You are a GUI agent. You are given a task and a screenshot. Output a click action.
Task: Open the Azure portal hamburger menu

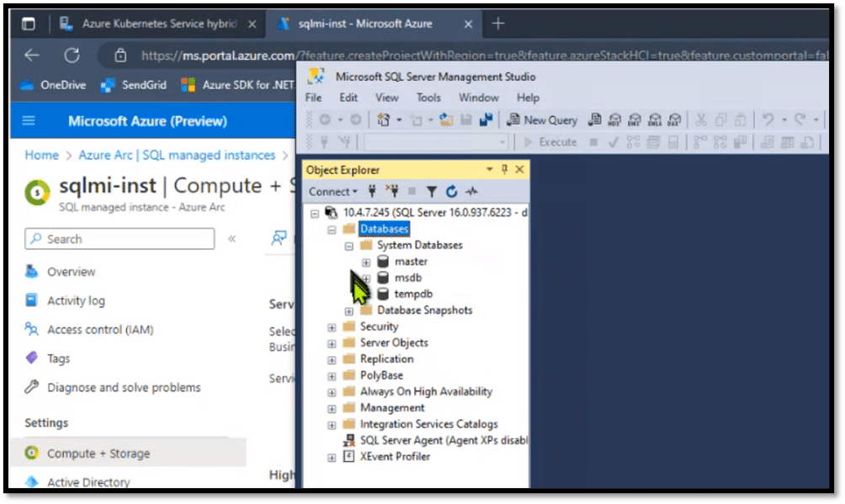(x=29, y=121)
